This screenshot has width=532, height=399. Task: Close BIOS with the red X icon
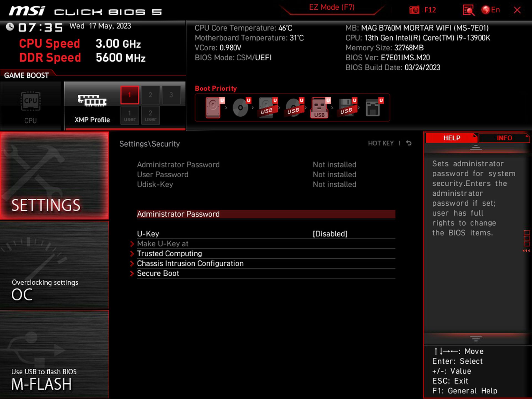coord(517,10)
